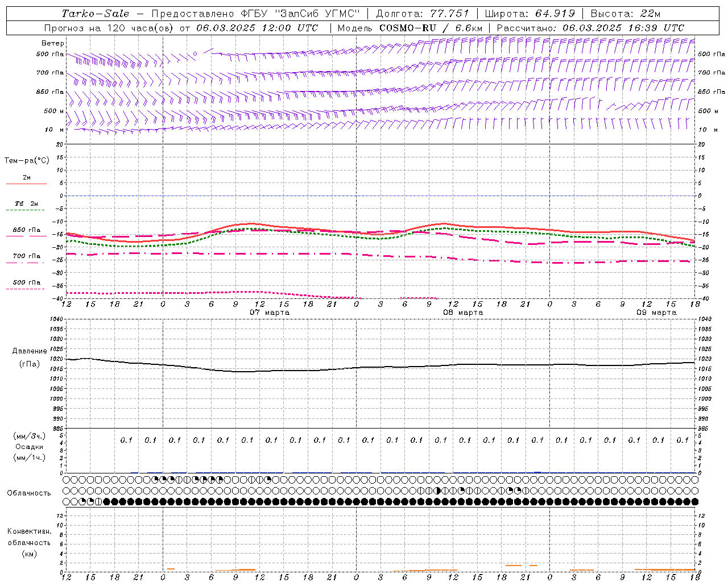Click the (мм/3ч.) precipitation unit label
Viewport: 728px width, 582px height.
click(30, 436)
